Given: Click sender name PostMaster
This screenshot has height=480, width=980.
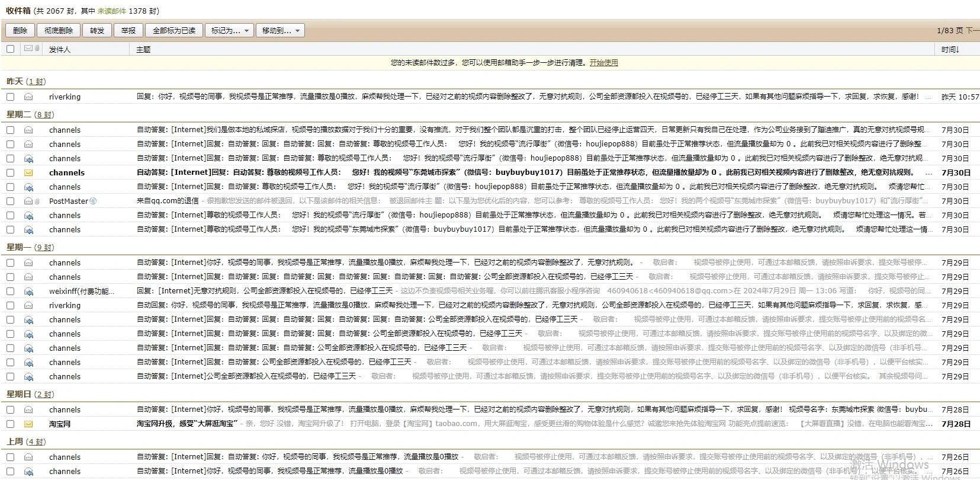Looking at the screenshot, I should click(68, 201).
